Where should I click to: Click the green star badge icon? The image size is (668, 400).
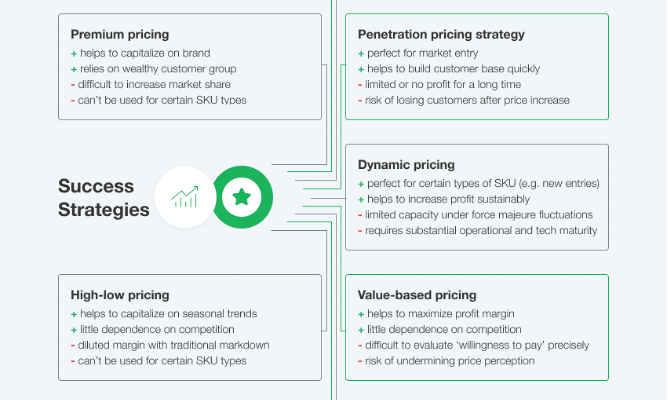(x=241, y=197)
